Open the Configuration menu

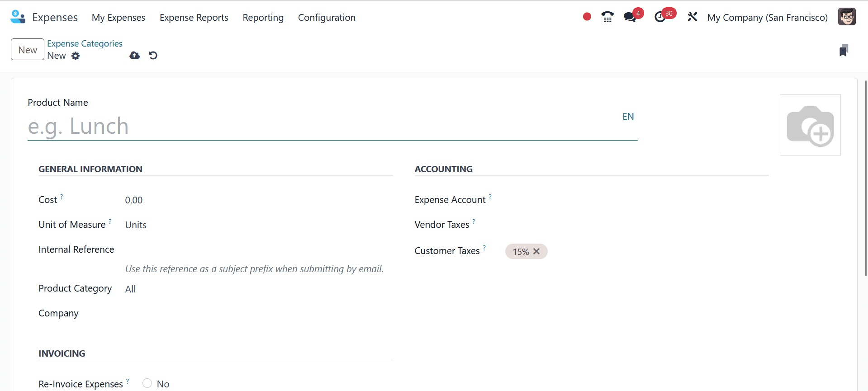[327, 17]
